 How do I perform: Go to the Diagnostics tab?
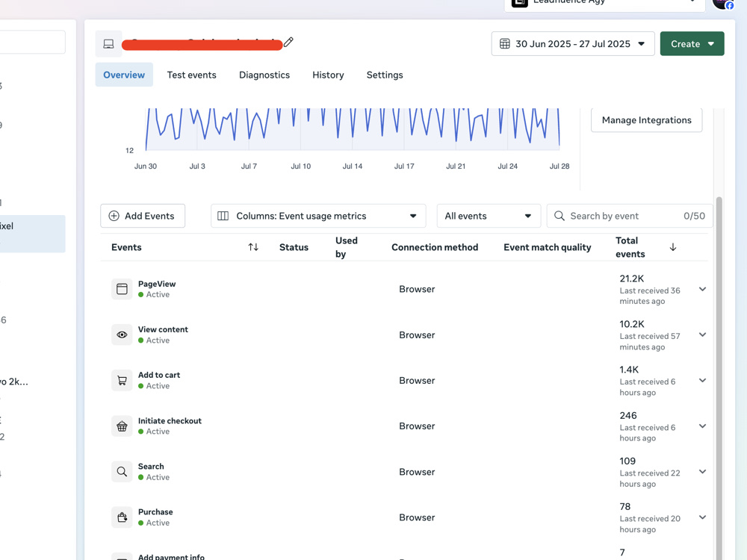[264, 75]
